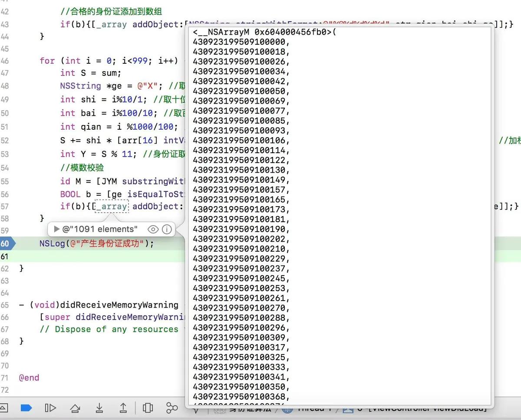Screen dimensions: 521x420
Task: Click line number 61 in the gutter
Action: tap(5, 256)
